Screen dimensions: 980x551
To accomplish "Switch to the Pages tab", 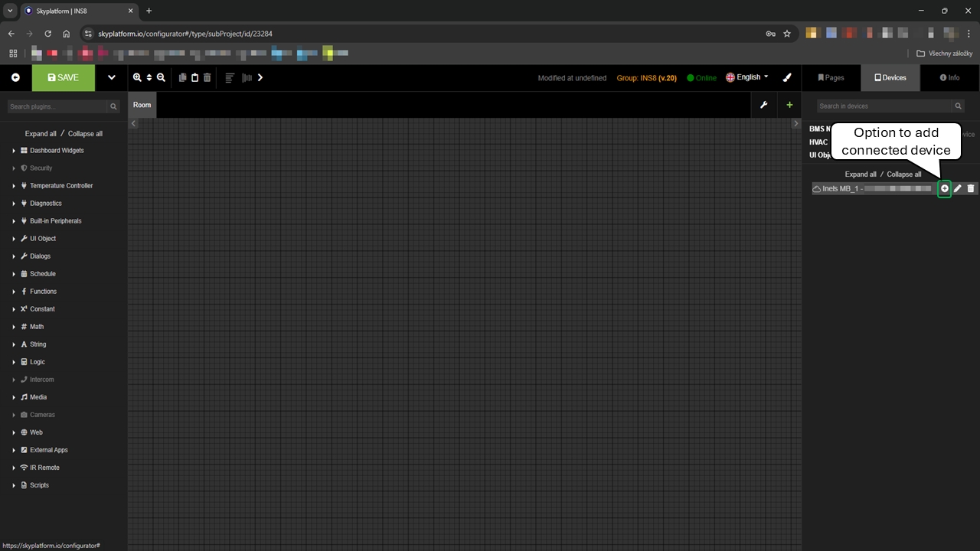I will pos(831,77).
